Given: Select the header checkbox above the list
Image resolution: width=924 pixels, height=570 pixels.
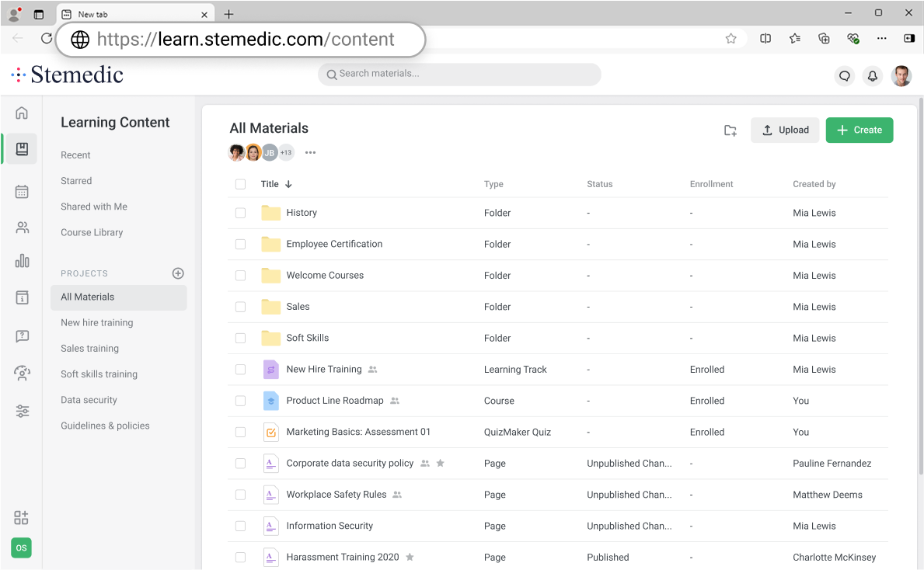Looking at the screenshot, I should coord(240,184).
